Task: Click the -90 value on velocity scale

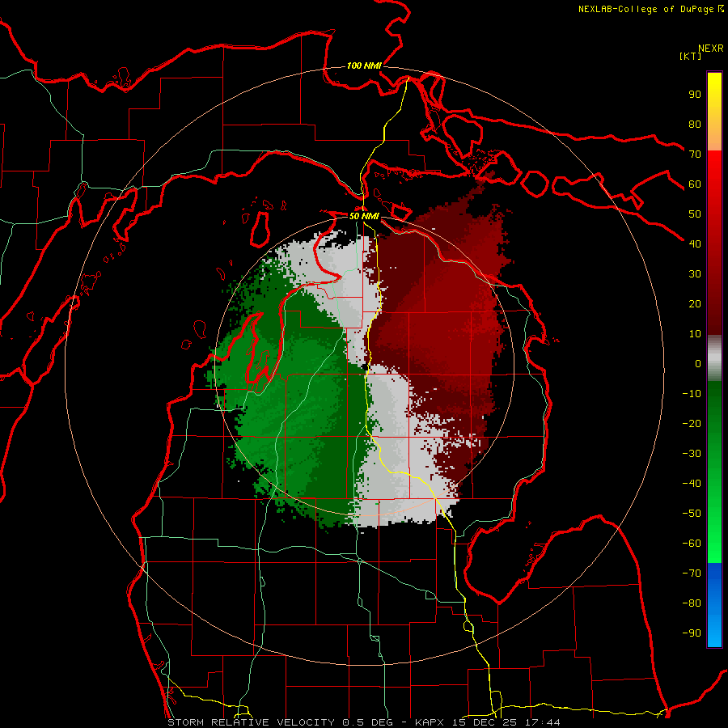Action: [x=692, y=633]
